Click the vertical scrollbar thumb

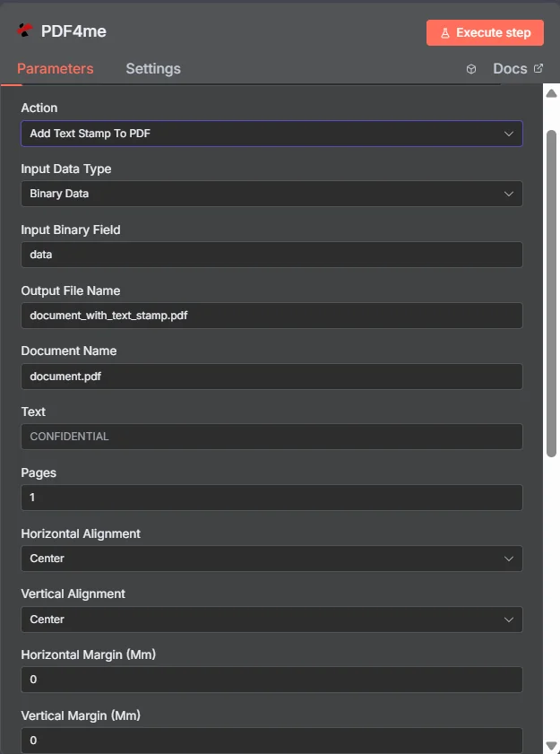(551, 293)
